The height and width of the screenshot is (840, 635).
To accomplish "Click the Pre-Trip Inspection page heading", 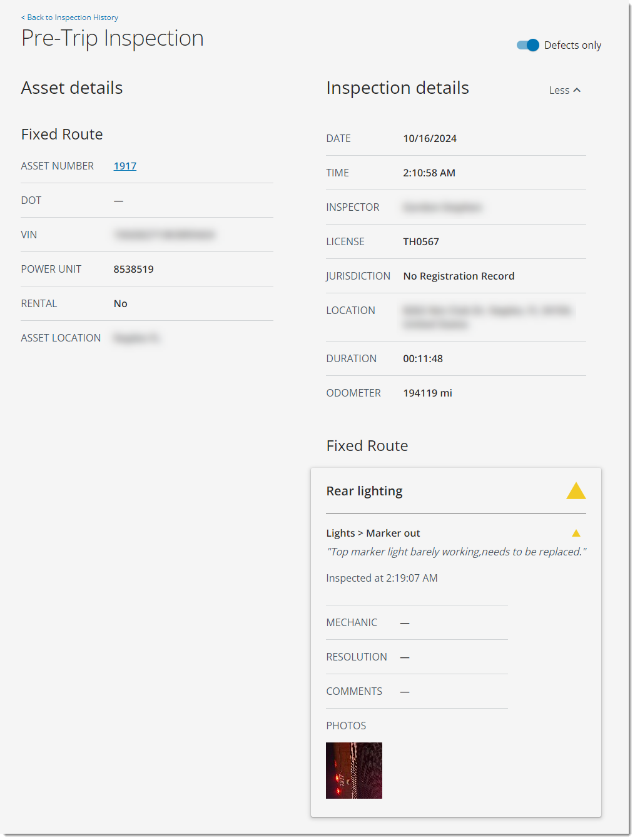I will click(113, 38).
